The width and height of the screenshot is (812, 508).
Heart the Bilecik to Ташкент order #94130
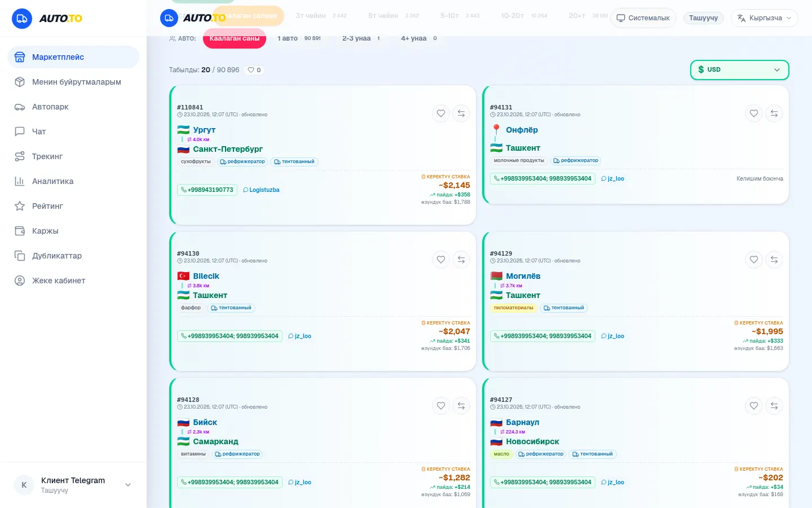point(441,260)
